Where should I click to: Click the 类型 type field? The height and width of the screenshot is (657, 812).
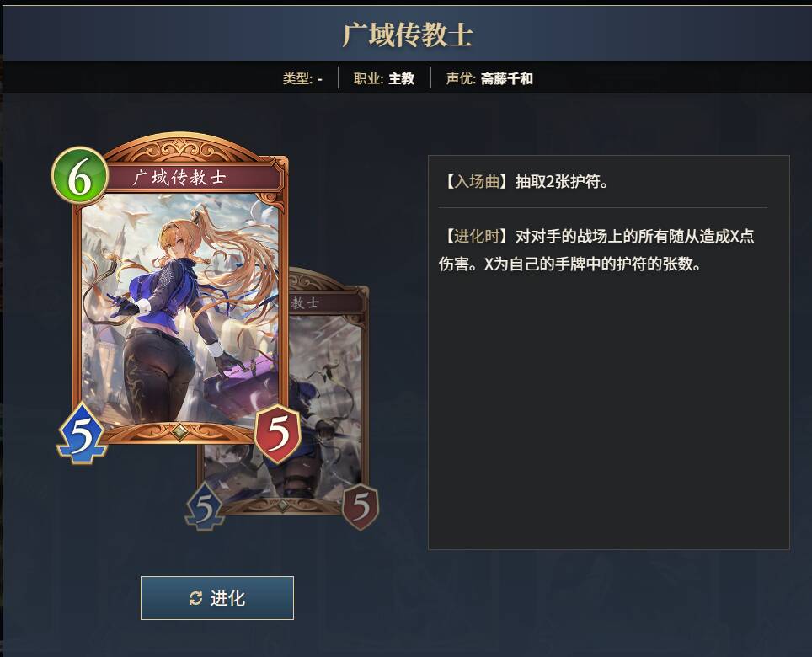pos(302,78)
